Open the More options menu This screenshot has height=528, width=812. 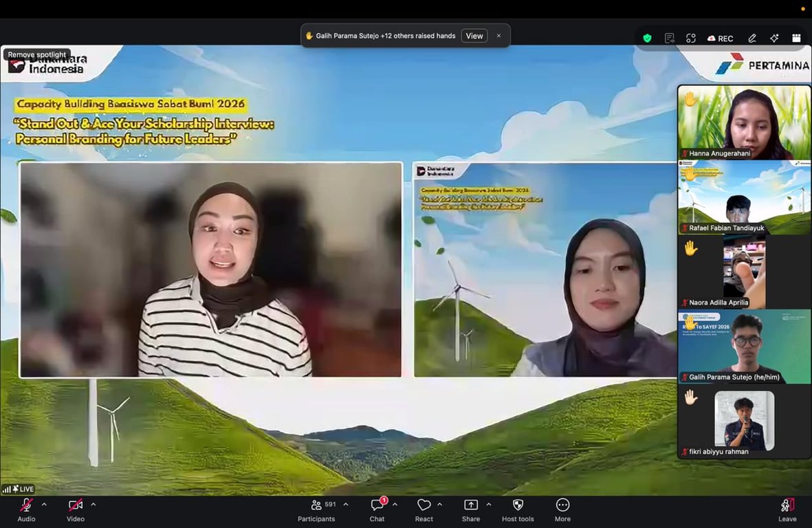(x=563, y=510)
